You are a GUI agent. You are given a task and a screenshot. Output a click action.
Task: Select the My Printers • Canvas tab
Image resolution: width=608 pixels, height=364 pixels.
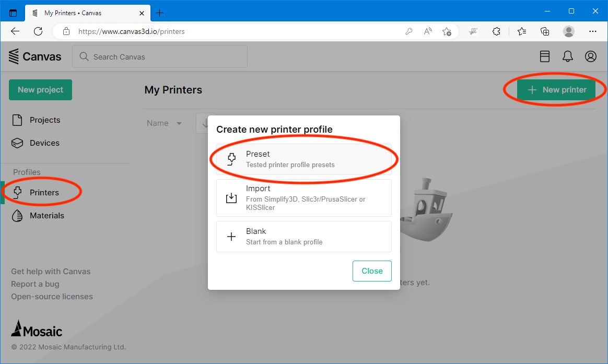88,13
